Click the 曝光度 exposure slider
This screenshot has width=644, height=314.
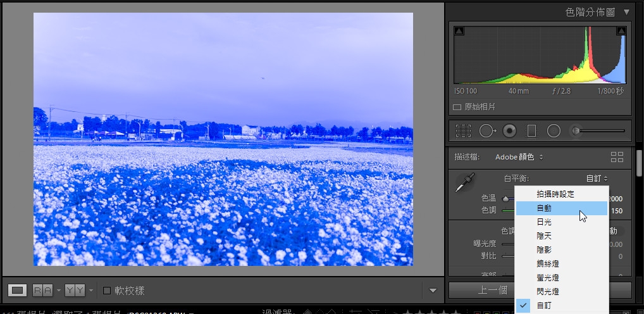pos(509,244)
